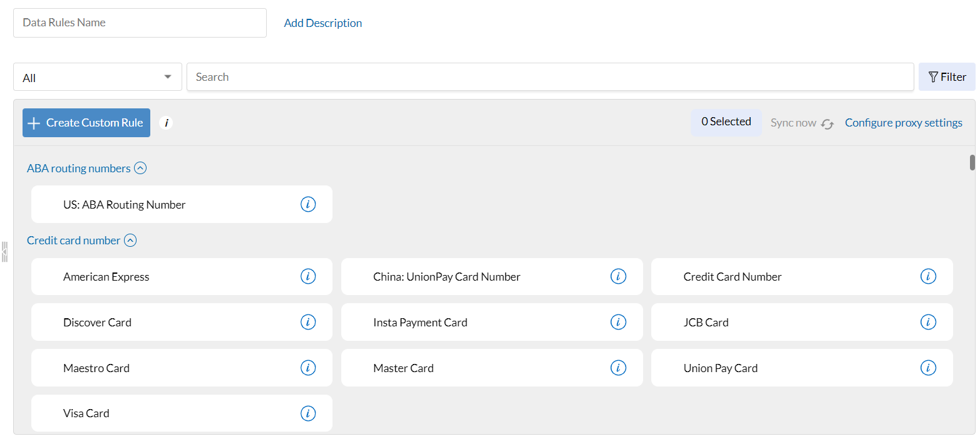Image resolution: width=980 pixels, height=436 pixels.
Task: Show Master Card rule information icon
Action: point(617,368)
